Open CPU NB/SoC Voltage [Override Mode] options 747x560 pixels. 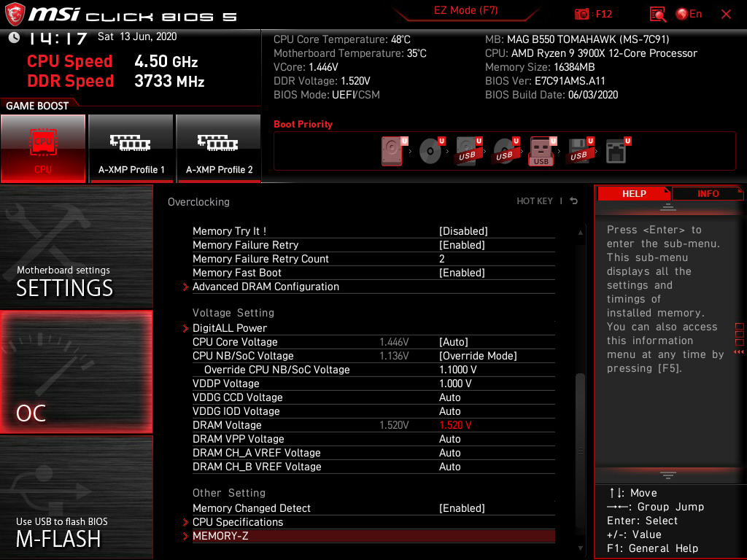click(478, 356)
